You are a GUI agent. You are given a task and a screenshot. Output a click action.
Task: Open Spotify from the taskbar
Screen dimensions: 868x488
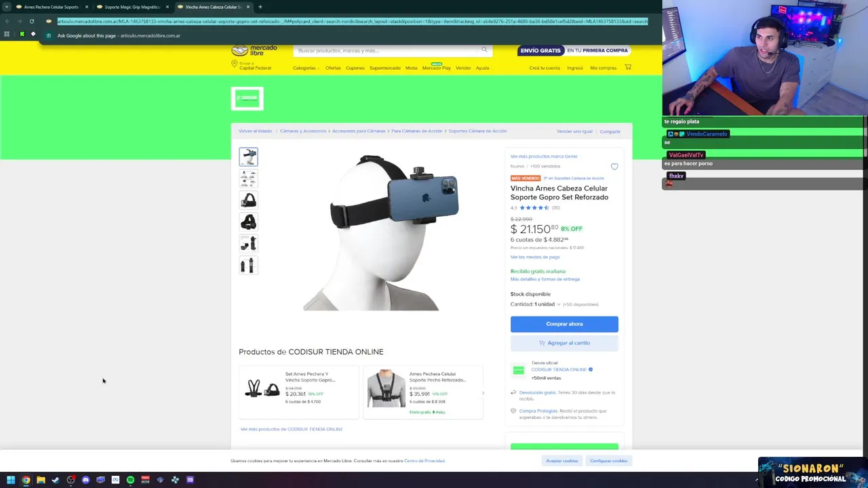click(x=130, y=480)
